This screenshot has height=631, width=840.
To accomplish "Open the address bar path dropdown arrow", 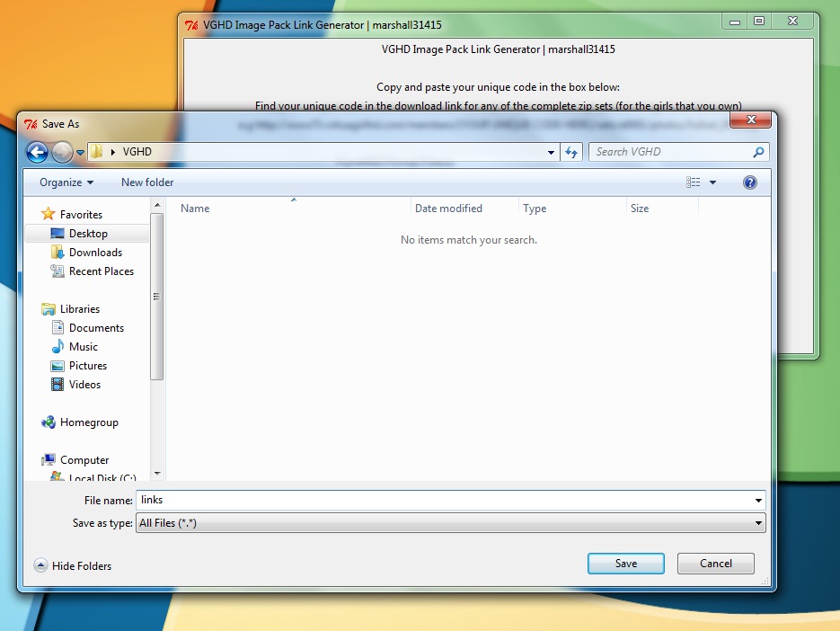I will pos(551,153).
